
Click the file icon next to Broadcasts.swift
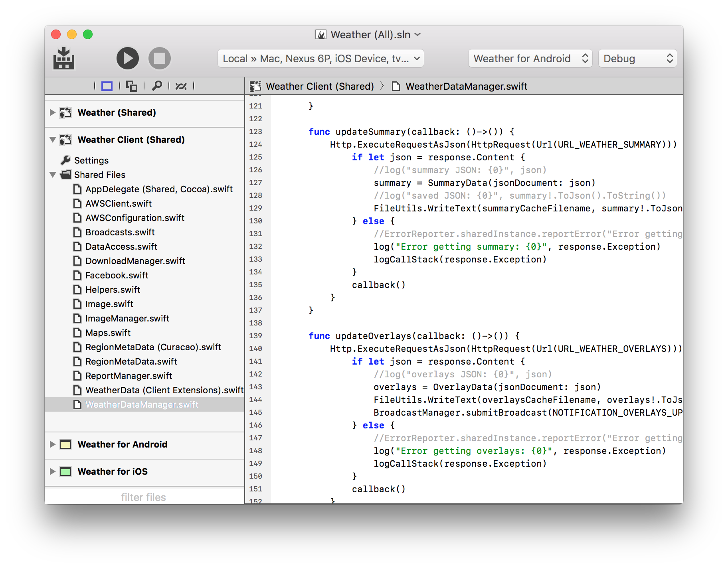pos(77,232)
